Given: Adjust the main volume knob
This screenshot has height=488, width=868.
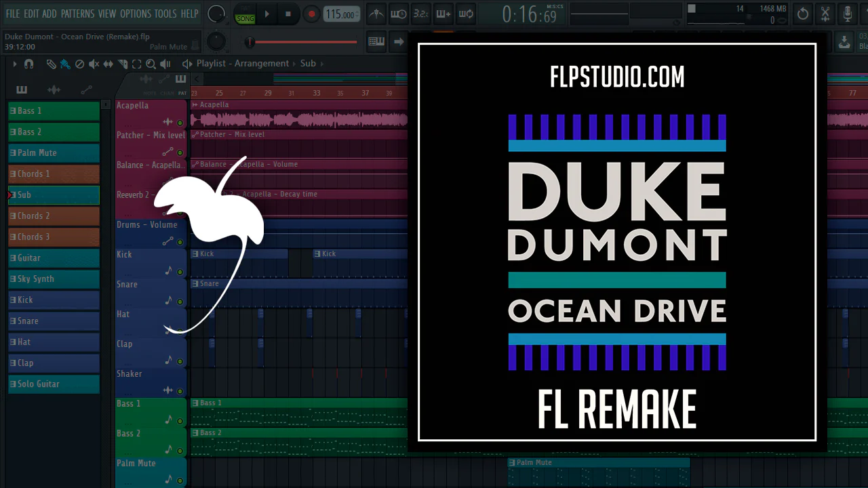Looking at the screenshot, I should tap(216, 14).
